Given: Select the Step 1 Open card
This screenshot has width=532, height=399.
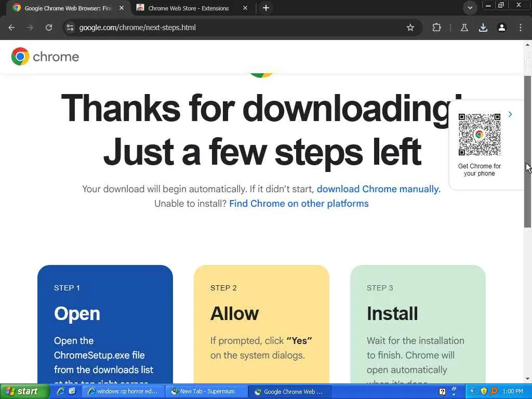Looking at the screenshot, I should (105, 324).
